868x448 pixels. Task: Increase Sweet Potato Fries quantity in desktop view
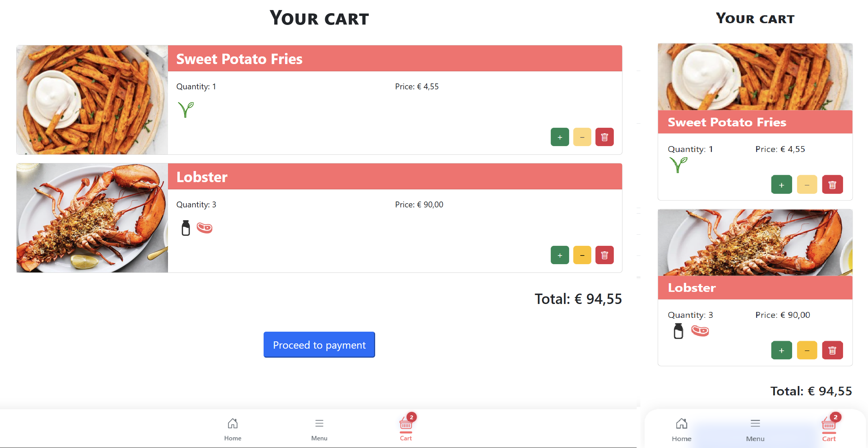tap(560, 137)
